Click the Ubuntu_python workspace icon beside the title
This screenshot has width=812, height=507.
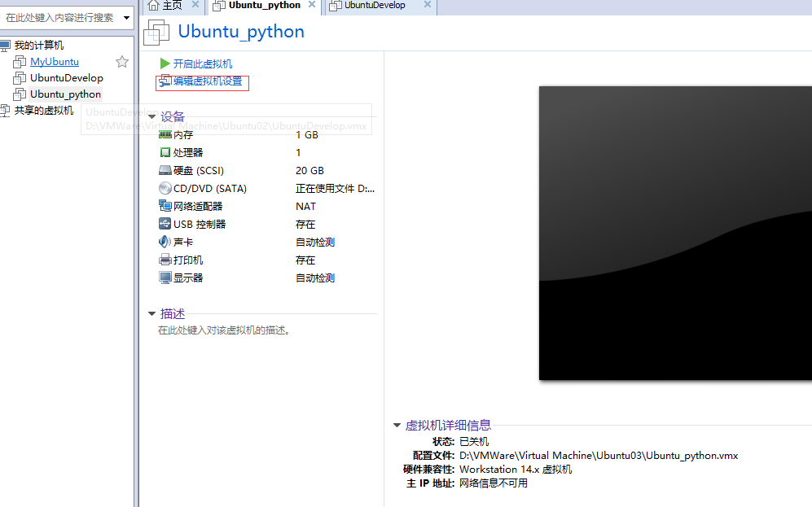(x=156, y=32)
